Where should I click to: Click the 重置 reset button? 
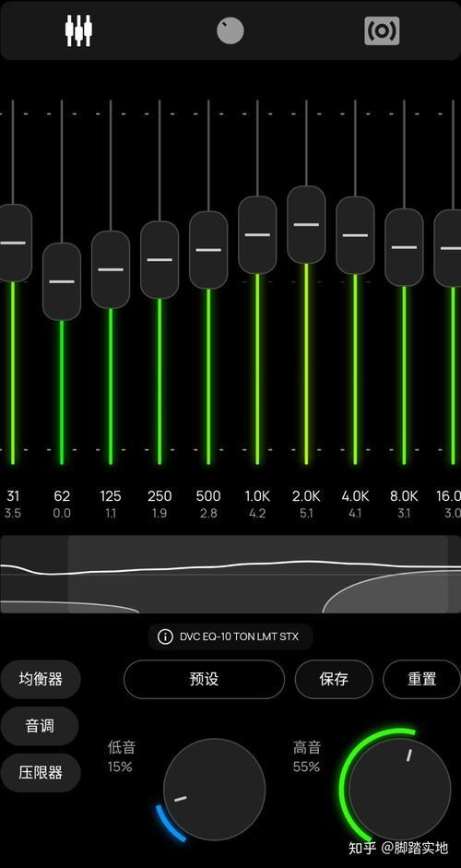(421, 679)
